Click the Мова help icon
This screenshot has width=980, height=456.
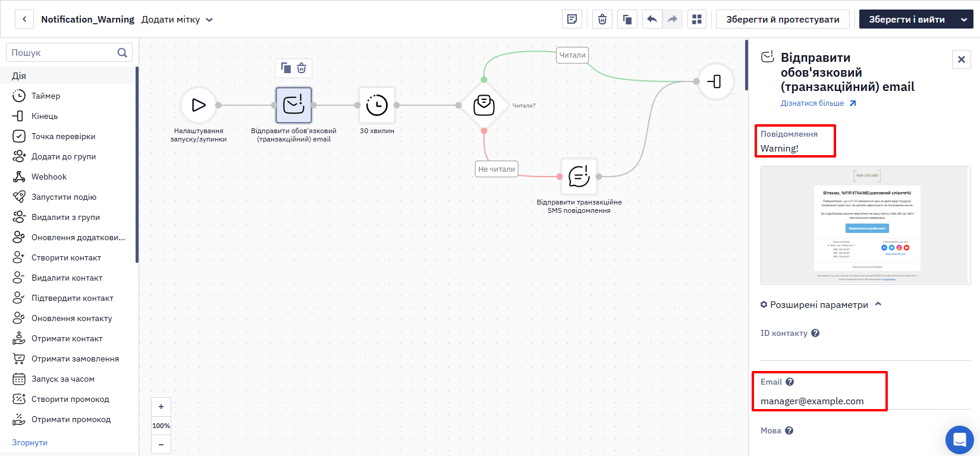pyautogui.click(x=789, y=430)
